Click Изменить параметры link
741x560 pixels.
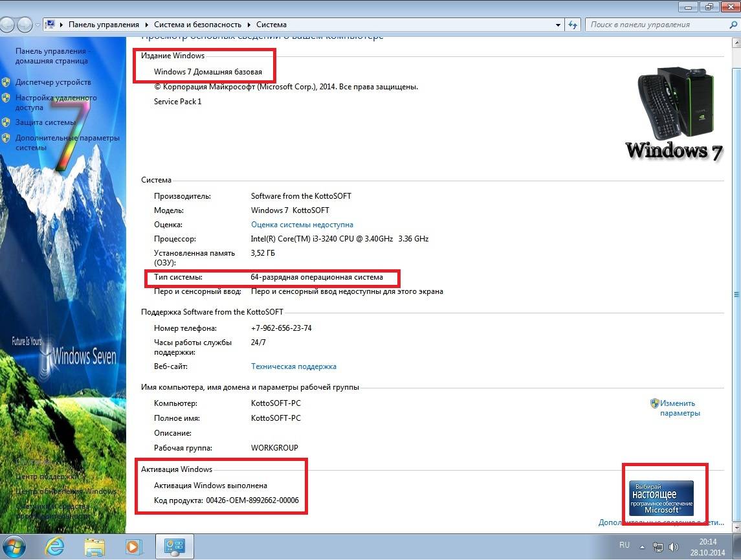(x=680, y=409)
